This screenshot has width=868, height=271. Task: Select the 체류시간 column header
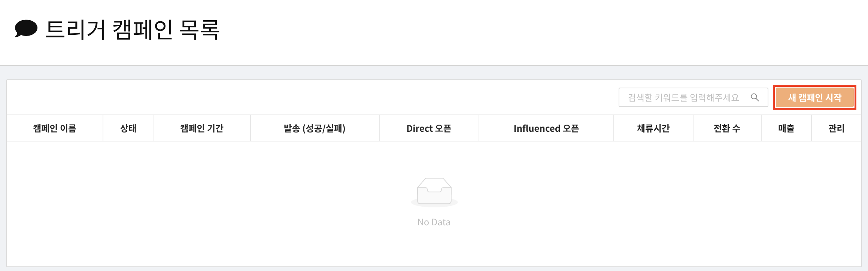point(653,128)
